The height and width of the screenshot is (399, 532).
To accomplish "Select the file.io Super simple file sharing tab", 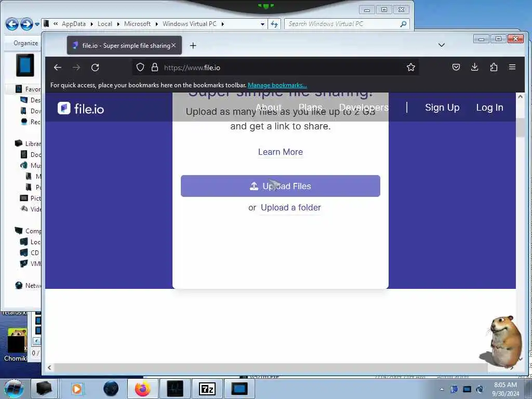I will click(124, 46).
